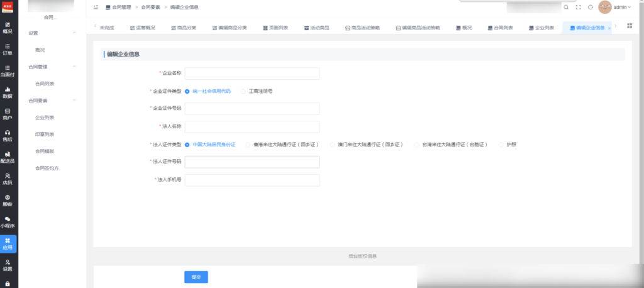Click the 企业名称 input field
The height and width of the screenshot is (288, 644).
[252, 74]
